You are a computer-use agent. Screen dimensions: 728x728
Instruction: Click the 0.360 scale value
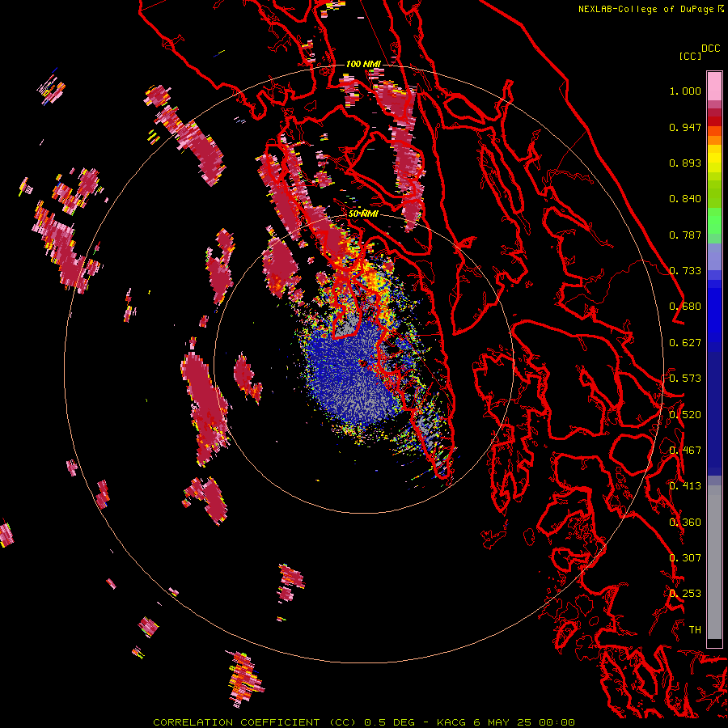tap(685, 523)
